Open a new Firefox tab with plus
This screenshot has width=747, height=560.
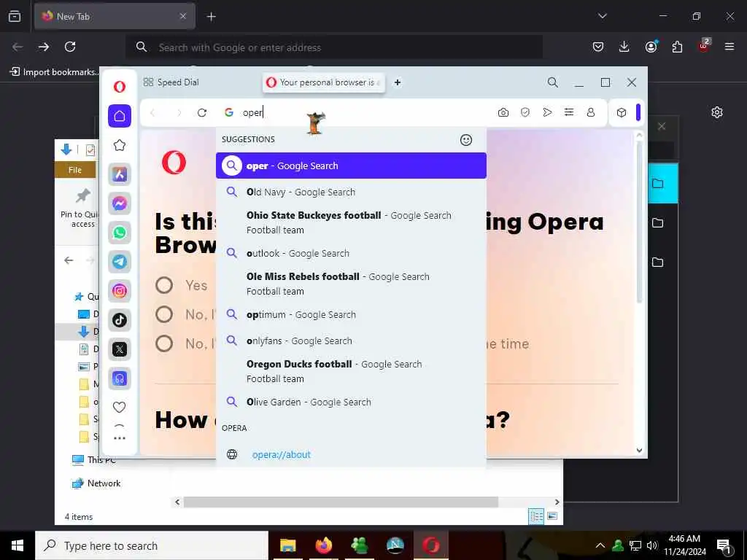211,17
